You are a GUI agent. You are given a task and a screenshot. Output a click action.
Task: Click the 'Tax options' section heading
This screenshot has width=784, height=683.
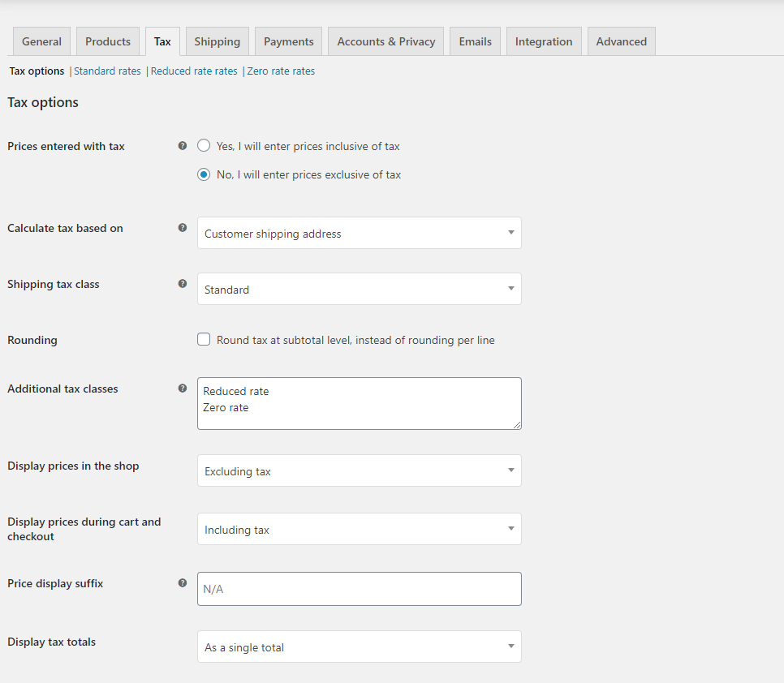tap(43, 102)
